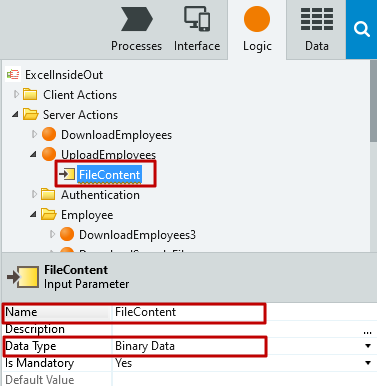Click the Name property label
This screenshot has width=377, height=386.
pyautogui.click(x=21, y=312)
